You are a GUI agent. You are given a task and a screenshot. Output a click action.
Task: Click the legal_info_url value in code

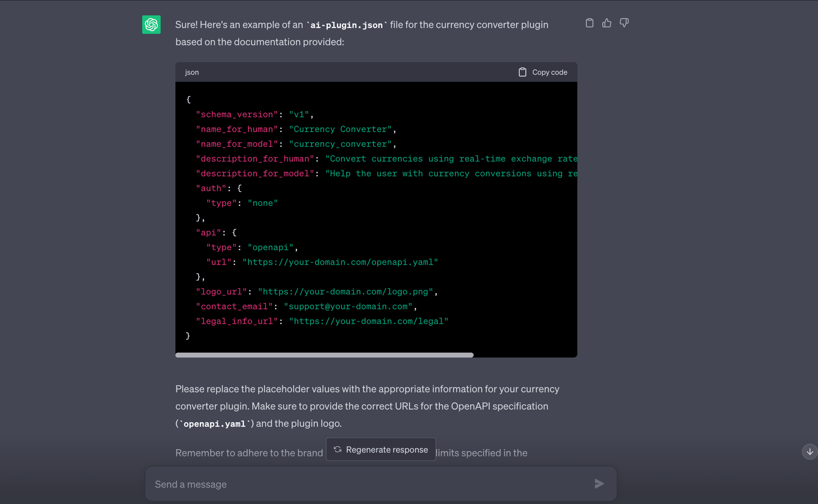point(368,321)
